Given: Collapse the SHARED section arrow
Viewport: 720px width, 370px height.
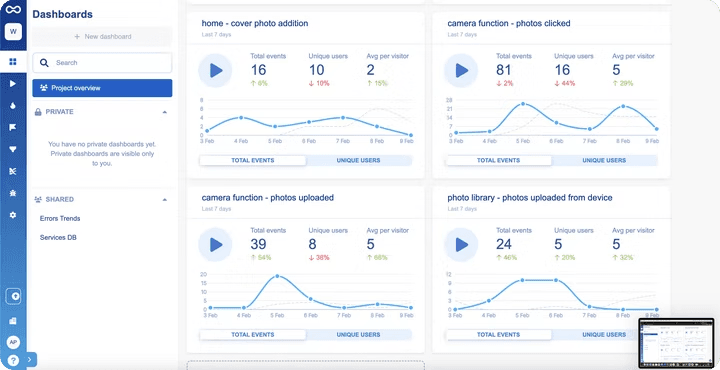Looking at the screenshot, I should click(165, 200).
